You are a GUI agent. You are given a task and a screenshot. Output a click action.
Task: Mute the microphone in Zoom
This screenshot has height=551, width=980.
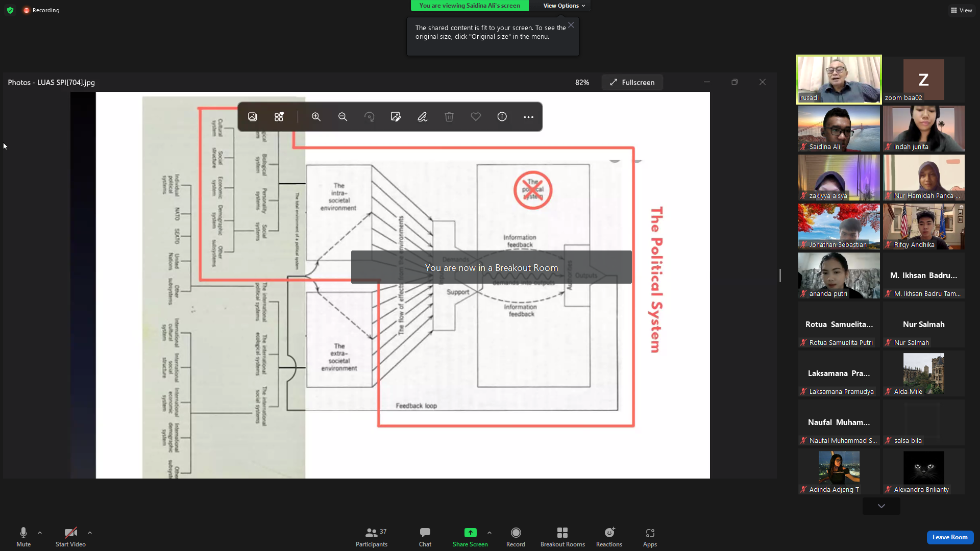pos(23,537)
